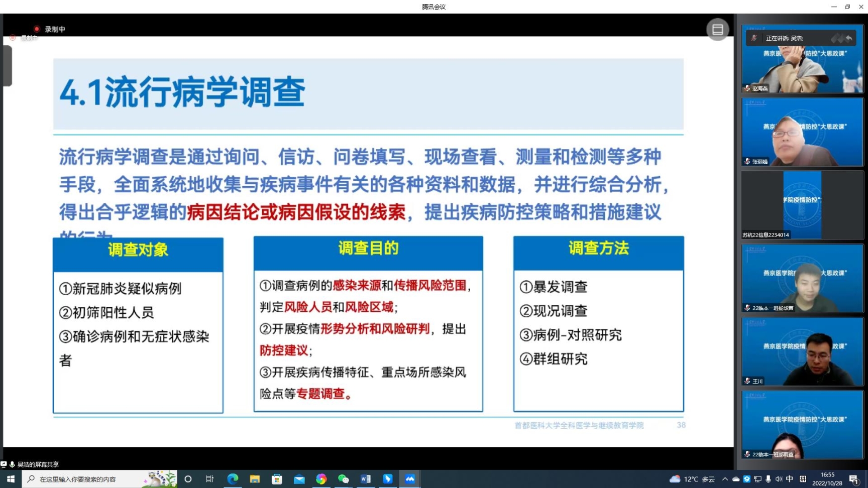The width and height of the screenshot is (868, 488).
Task: Open the Microsoft Store taskbar icon
Action: pyautogui.click(x=277, y=479)
